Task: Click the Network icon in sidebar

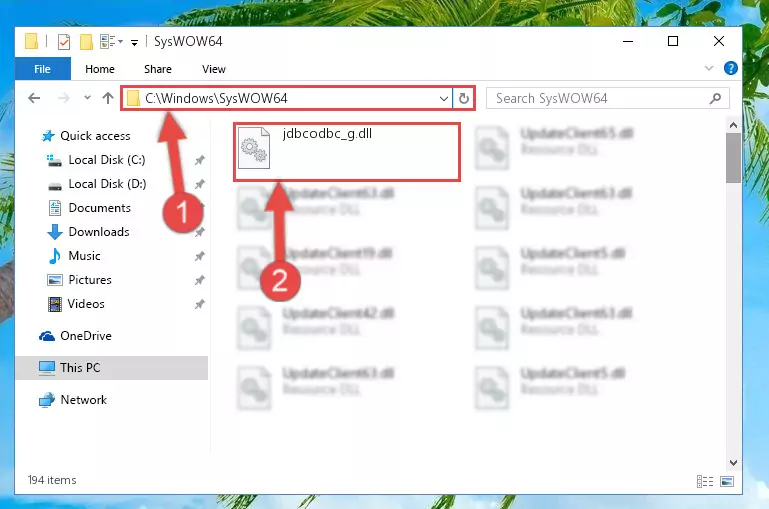Action: [x=47, y=400]
